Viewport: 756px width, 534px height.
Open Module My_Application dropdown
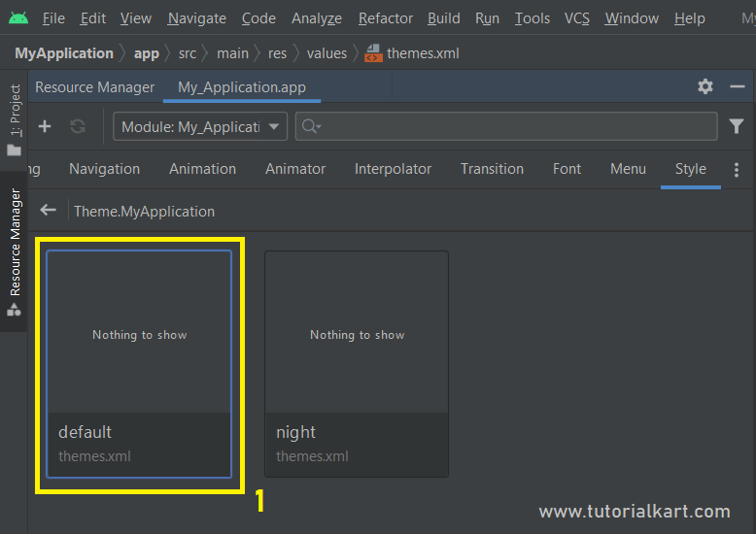(200, 126)
